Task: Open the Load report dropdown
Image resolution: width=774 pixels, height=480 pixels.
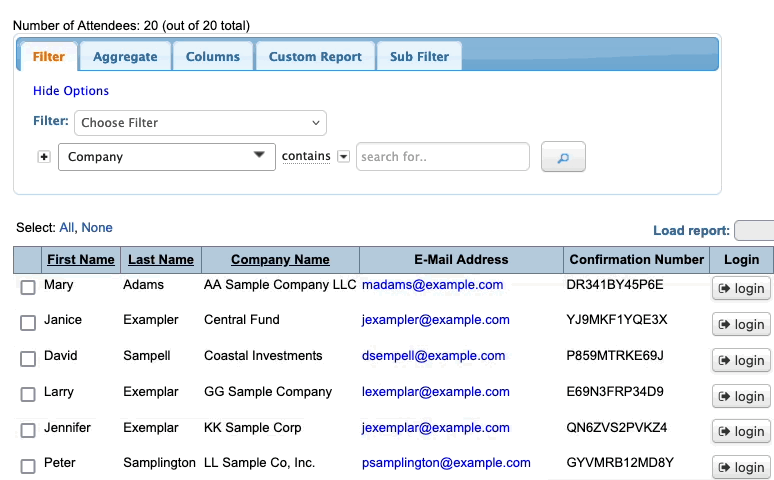Action: click(754, 231)
